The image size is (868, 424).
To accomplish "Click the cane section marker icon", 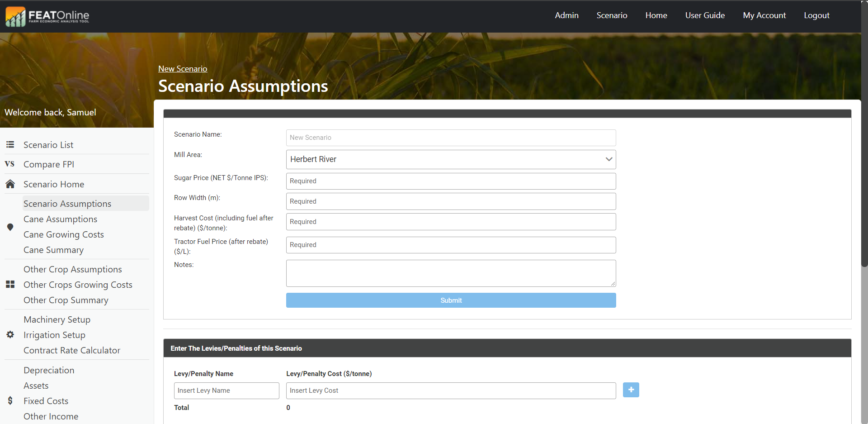I will click(10, 227).
